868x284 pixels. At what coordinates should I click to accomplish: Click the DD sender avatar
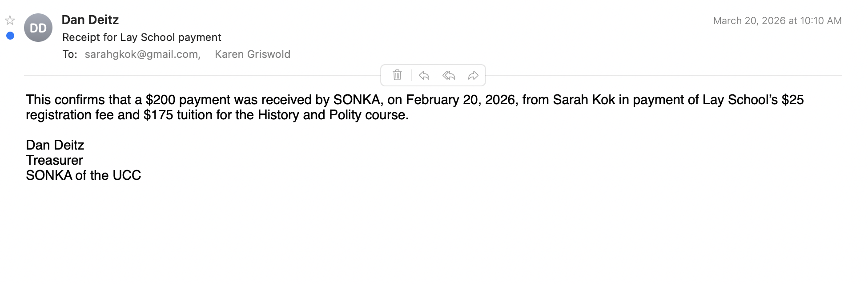38,28
